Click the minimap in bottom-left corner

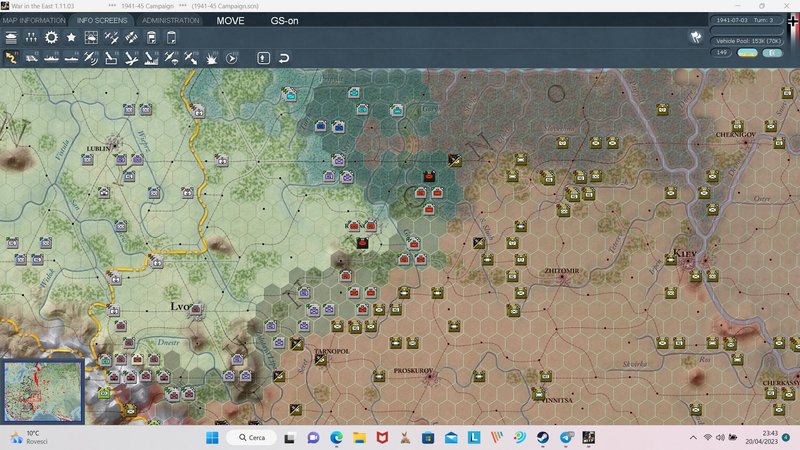43,392
